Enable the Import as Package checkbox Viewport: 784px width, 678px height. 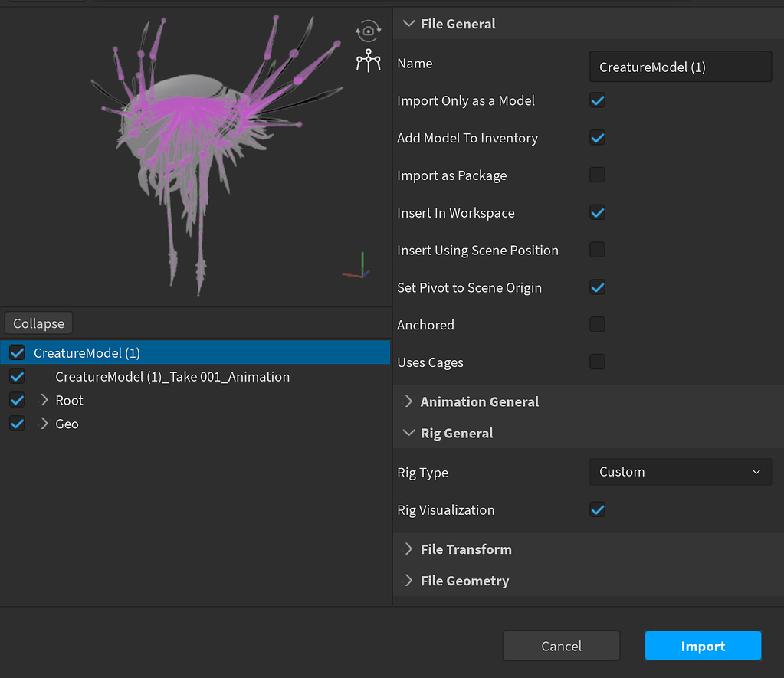(x=597, y=175)
